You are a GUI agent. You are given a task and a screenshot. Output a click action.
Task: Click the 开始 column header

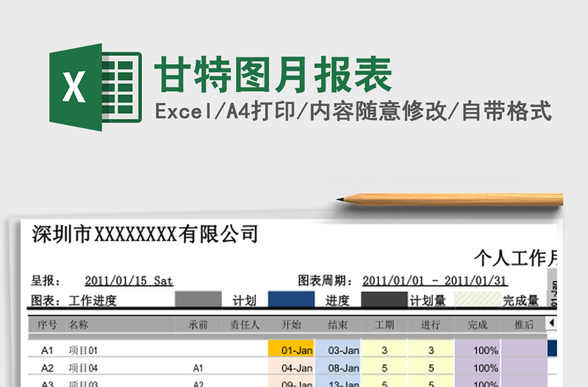click(x=291, y=324)
